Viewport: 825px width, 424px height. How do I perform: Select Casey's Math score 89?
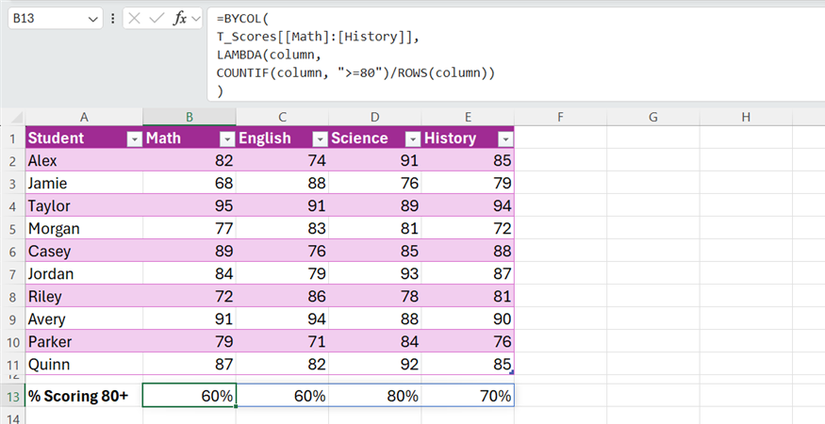tap(189, 251)
